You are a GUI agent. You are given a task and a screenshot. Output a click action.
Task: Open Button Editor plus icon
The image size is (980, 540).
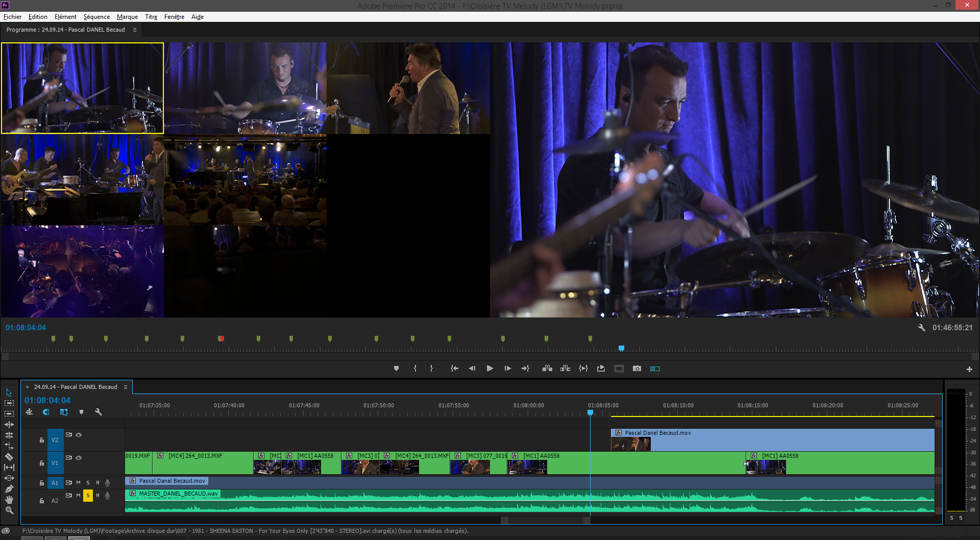tap(969, 369)
